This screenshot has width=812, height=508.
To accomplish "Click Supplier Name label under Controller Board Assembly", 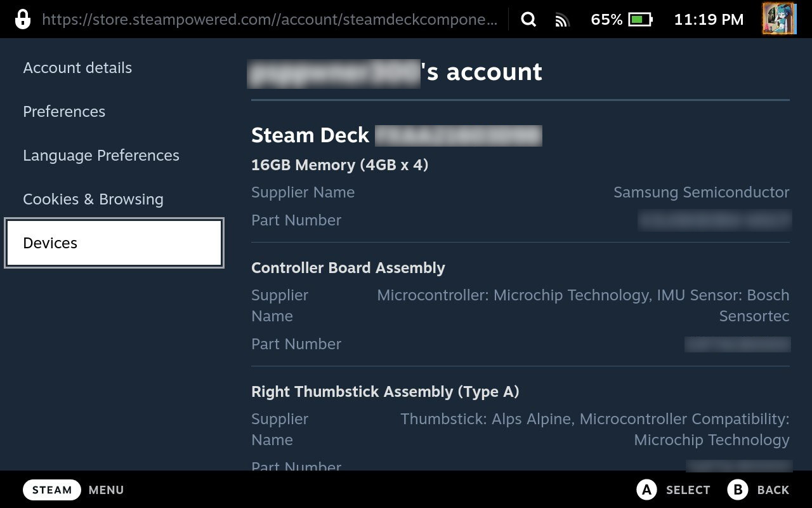I will tap(280, 305).
